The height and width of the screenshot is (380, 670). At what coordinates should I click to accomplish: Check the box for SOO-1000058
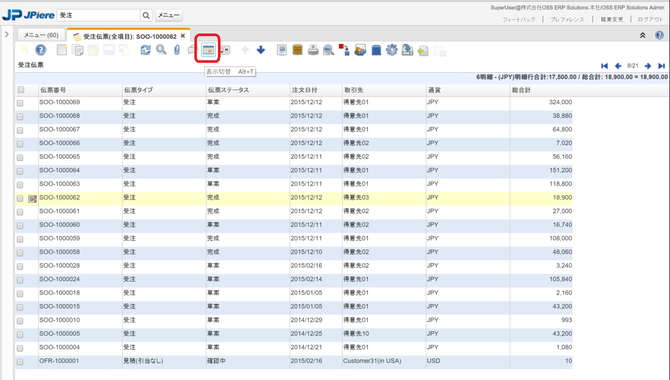tap(20, 253)
